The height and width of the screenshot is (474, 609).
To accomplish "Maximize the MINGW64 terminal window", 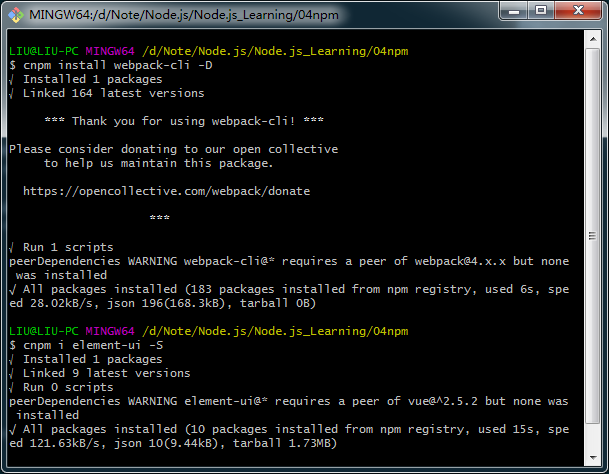I will coord(541,10).
